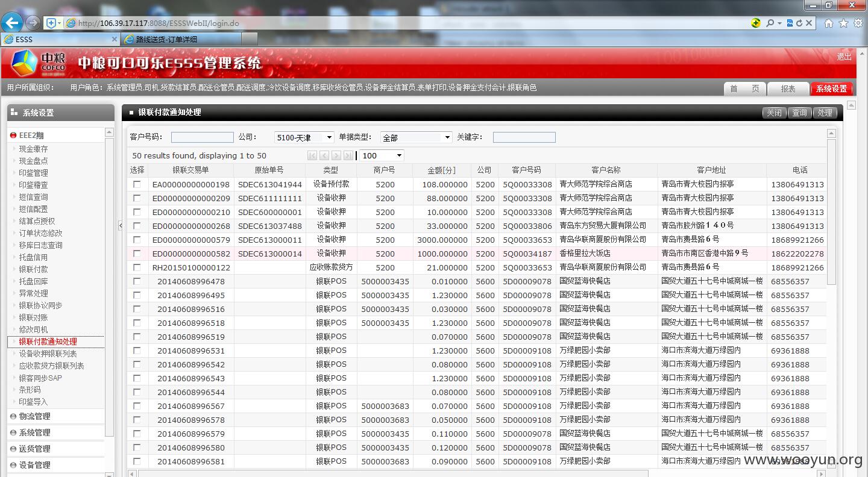868x477 pixels.
Task: Click the 客户号码 input field
Action: coord(202,137)
